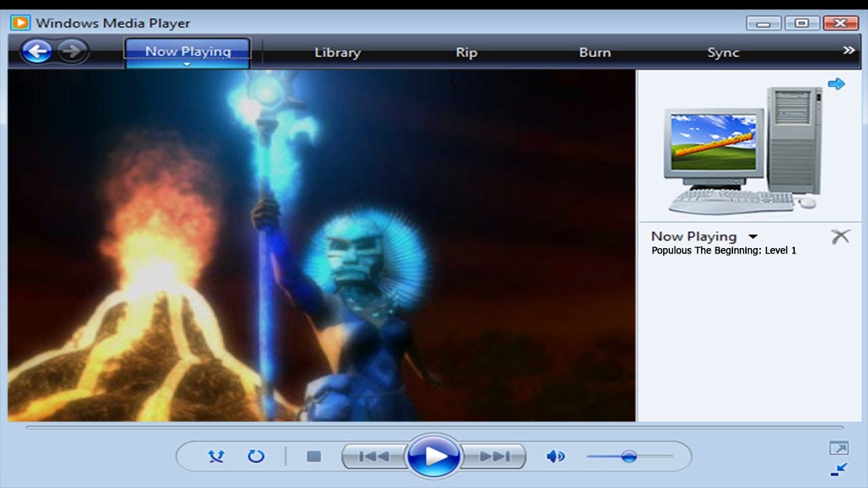Minimize the Windows Media Player window
Screen dimensions: 868x488
(764, 23)
